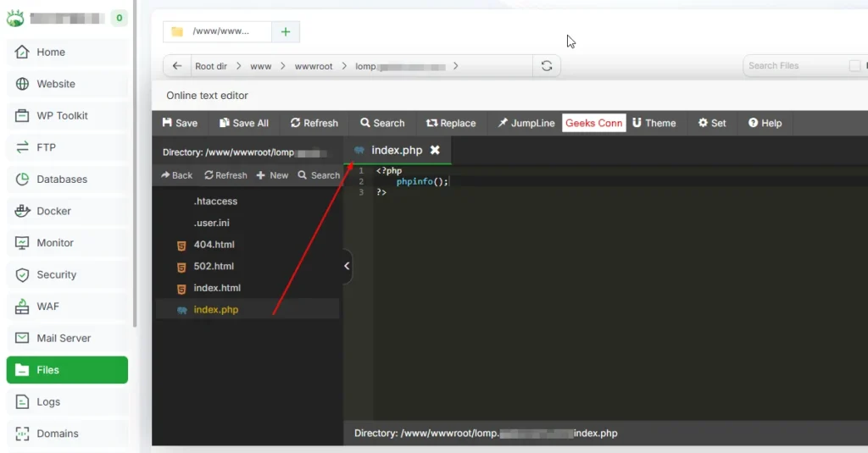Close the index.php editor tab
The height and width of the screenshot is (453, 868).
coord(435,151)
